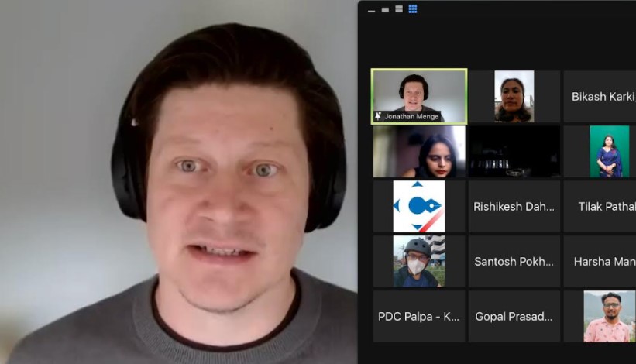Click the woman with red lipstick video
Screen dimensions: 636x364
point(419,152)
